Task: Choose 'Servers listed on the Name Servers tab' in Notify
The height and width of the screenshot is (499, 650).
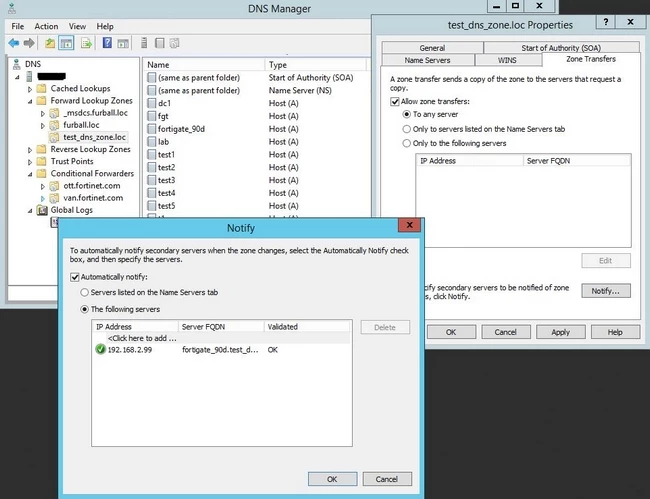Action: coord(85,292)
